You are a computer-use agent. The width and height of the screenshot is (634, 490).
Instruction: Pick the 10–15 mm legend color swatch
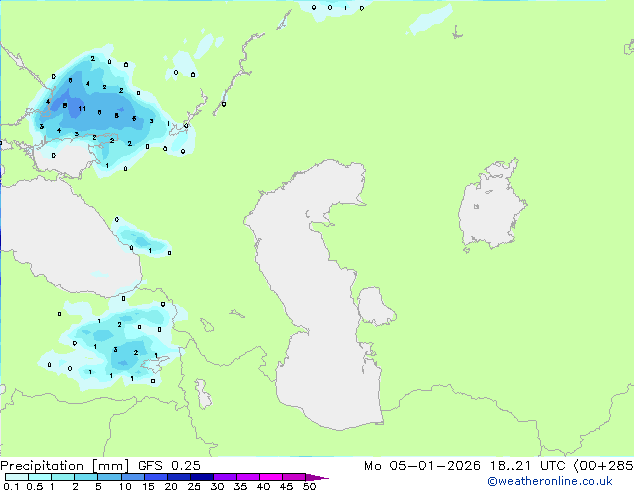tap(133, 477)
